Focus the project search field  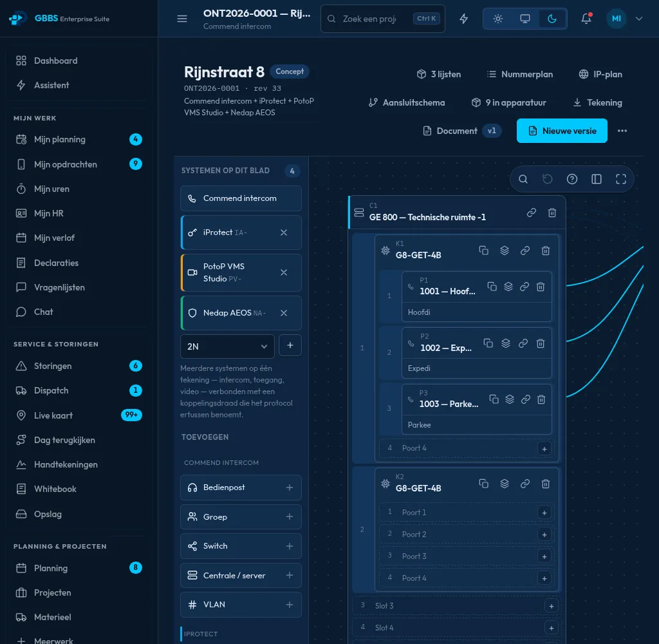(x=382, y=19)
